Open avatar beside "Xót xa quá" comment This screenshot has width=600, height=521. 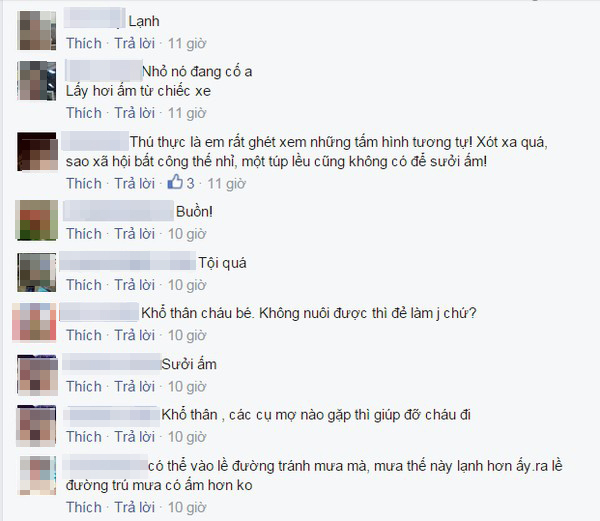pyautogui.click(x=37, y=152)
